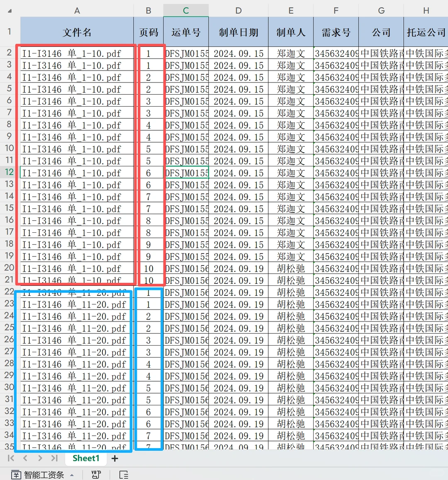Viewport: 448px width, 480px height.
Task: Click the VBA macro icon in bottom bar
Action: tap(96, 474)
